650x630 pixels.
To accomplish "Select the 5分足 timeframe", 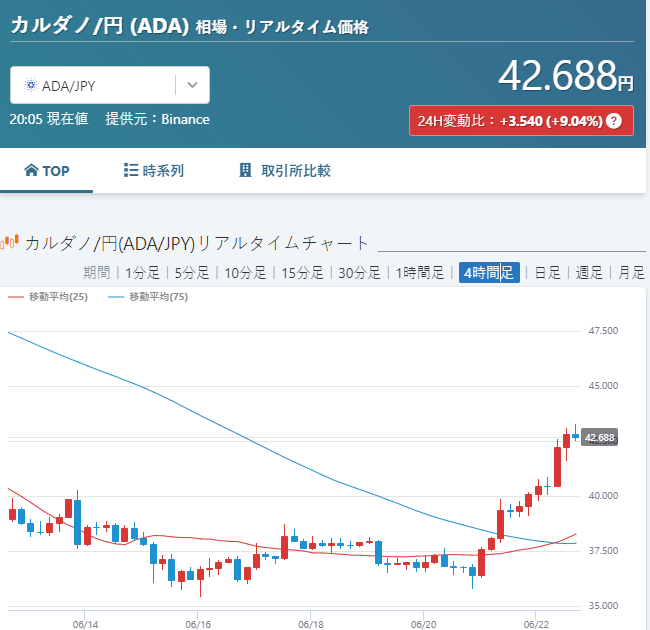I will coord(192,273).
